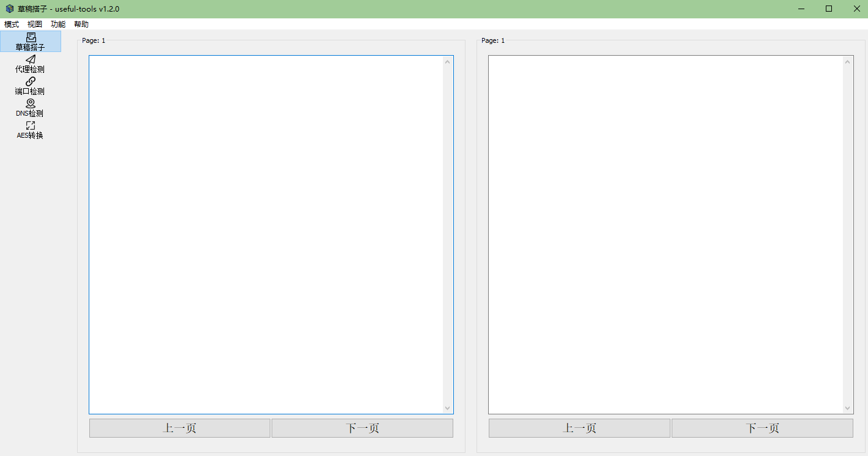The height and width of the screenshot is (456, 868).
Task: Close the useful-tools window
Action: 856,9
